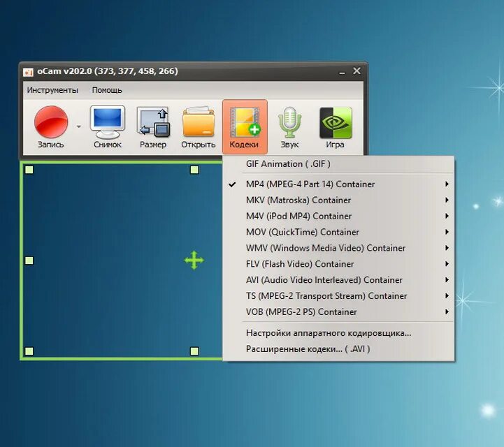The width and height of the screenshot is (504, 447).
Task: Expand the FLV submenu arrow
Action: (447, 264)
